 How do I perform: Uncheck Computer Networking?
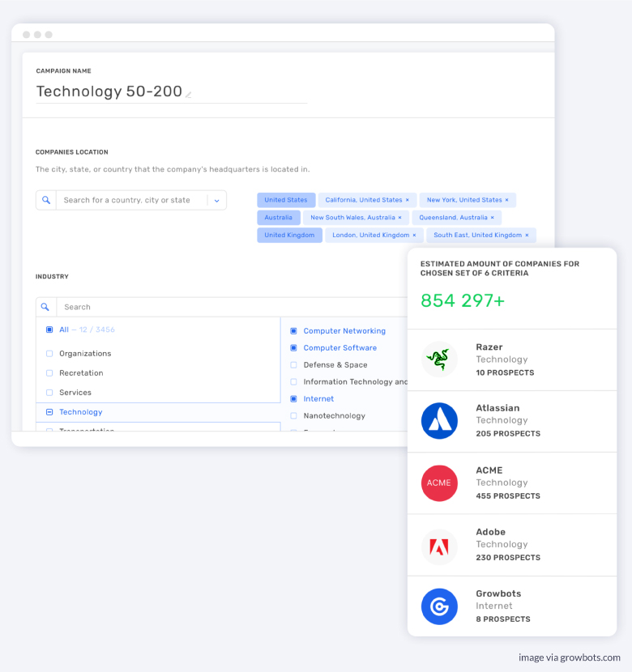click(293, 331)
